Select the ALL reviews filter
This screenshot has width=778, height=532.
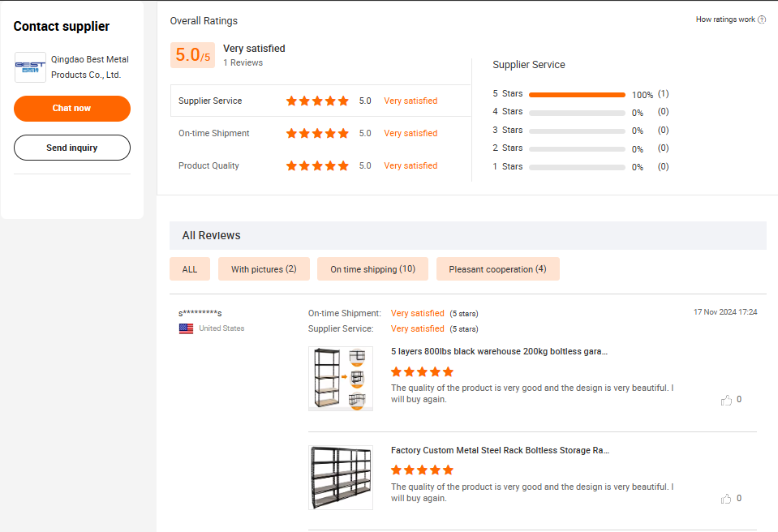[190, 269]
